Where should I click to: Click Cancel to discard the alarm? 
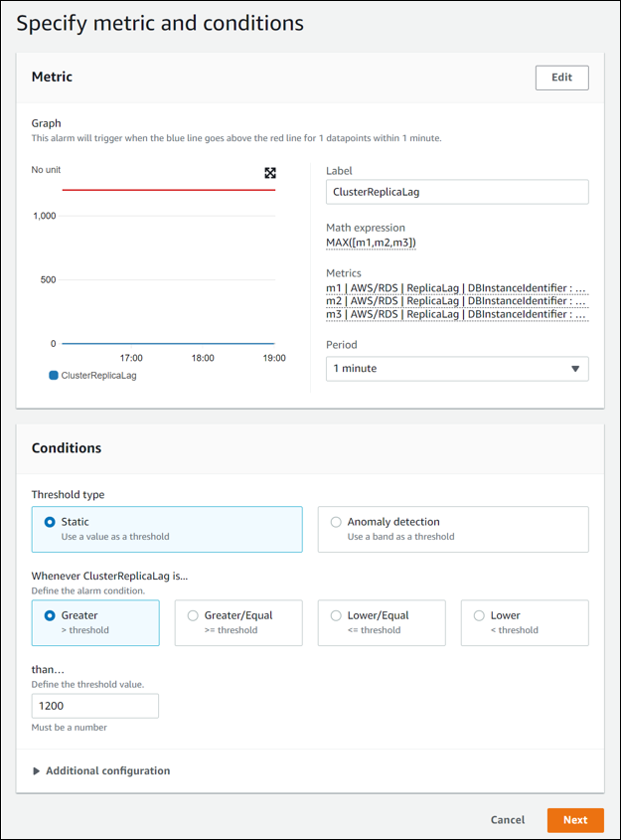[x=507, y=819]
